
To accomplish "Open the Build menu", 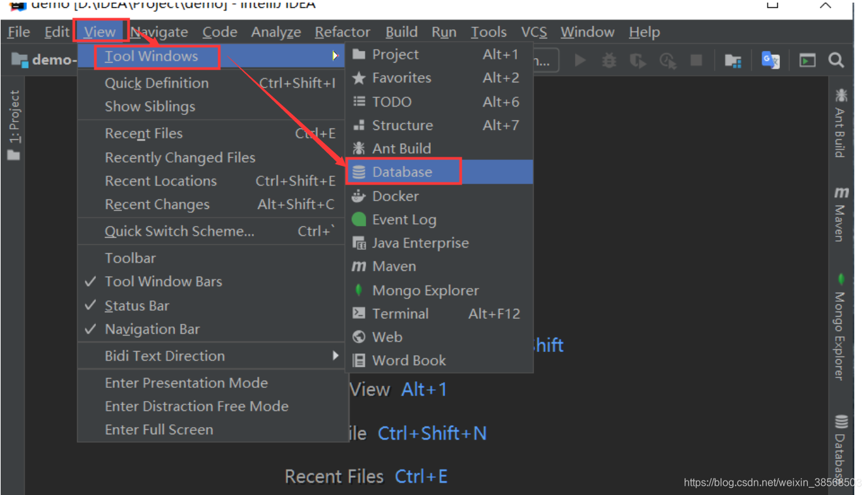I will (x=401, y=32).
